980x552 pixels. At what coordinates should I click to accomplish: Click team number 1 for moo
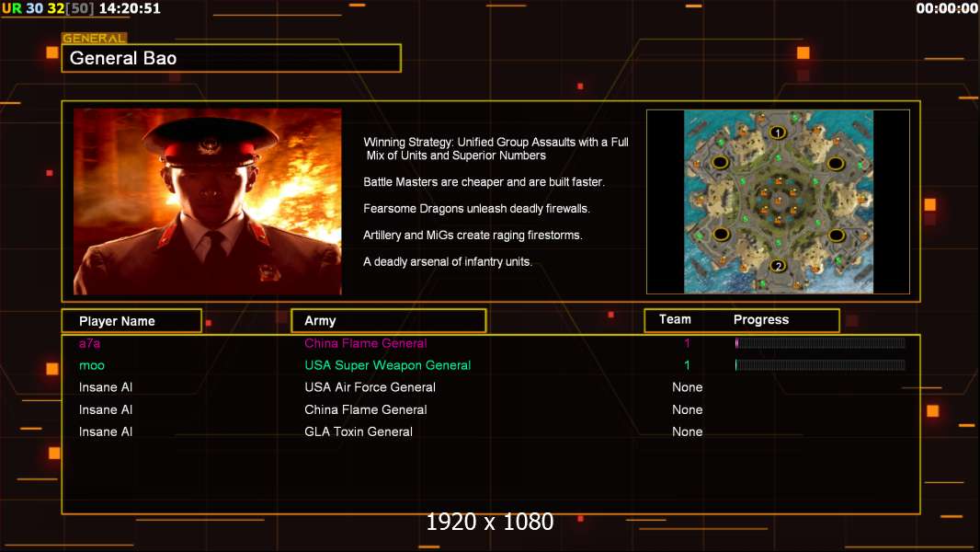(687, 365)
